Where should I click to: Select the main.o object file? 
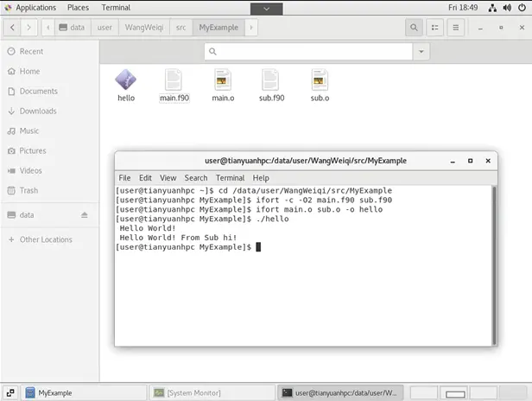pos(223,85)
